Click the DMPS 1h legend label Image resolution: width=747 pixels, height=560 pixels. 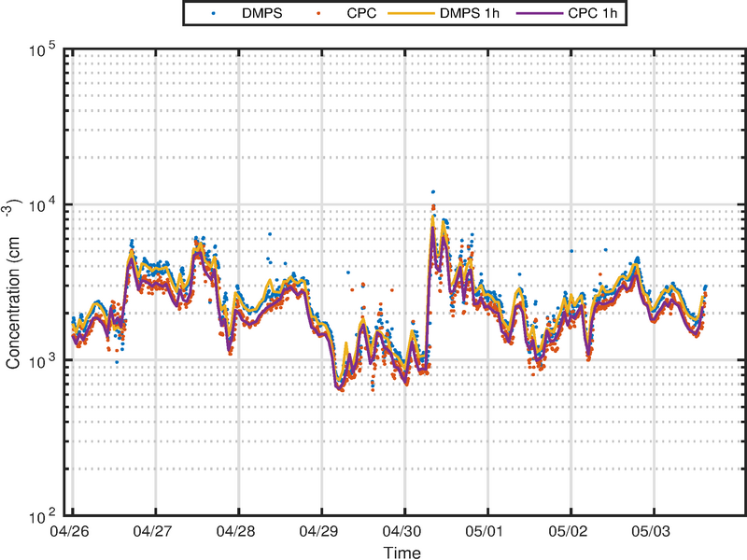(470, 13)
